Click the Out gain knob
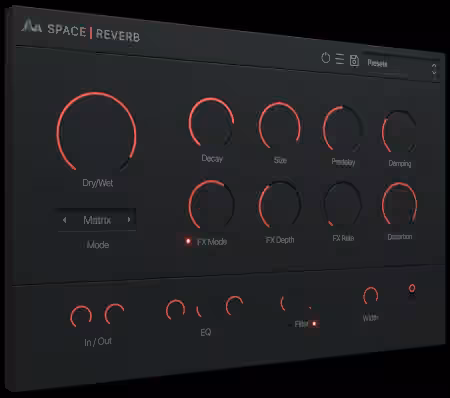 pyautogui.click(x=114, y=314)
